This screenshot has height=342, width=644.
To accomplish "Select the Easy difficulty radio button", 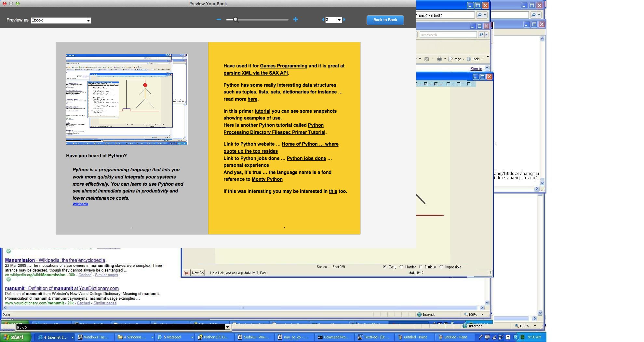I will tap(385, 267).
